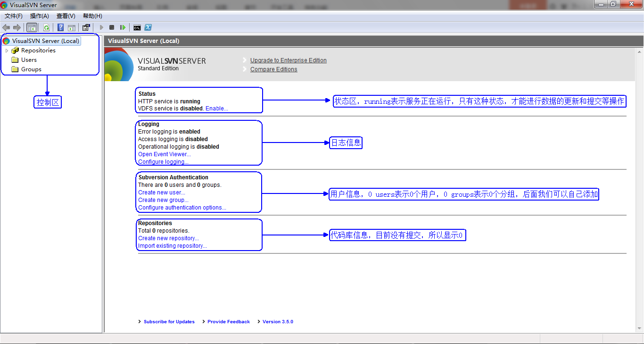Select the Users tree item
644x344 pixels.
click(x=29, y=60)
